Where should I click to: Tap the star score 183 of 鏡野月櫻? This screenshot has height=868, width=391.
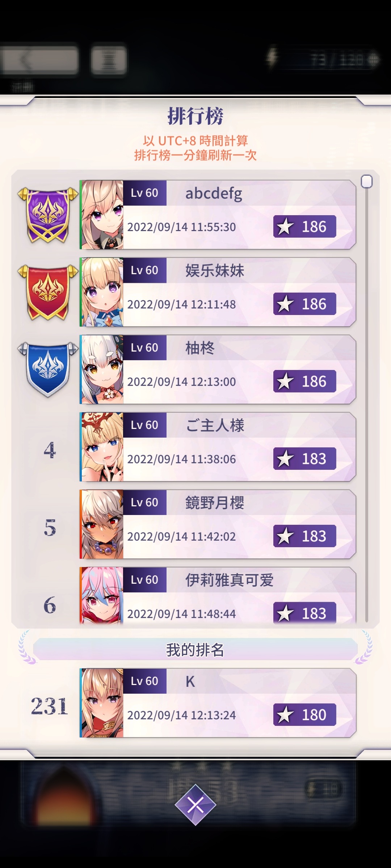pyautogui.click(x=304, y=536)
